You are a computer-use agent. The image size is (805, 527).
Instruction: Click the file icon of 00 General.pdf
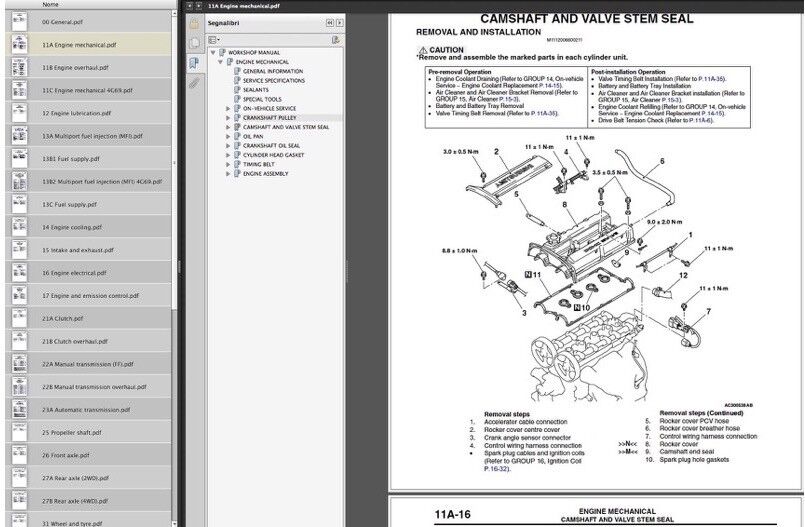pyautogui.click(x=20, y=22)
